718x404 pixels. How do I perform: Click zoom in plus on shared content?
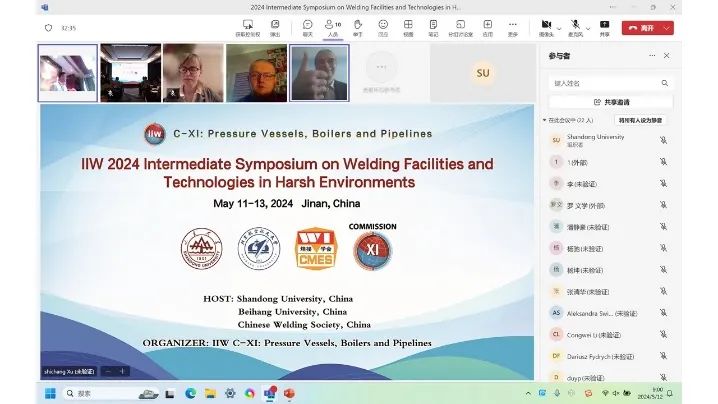pyautogui.click(x=122, y=371)
